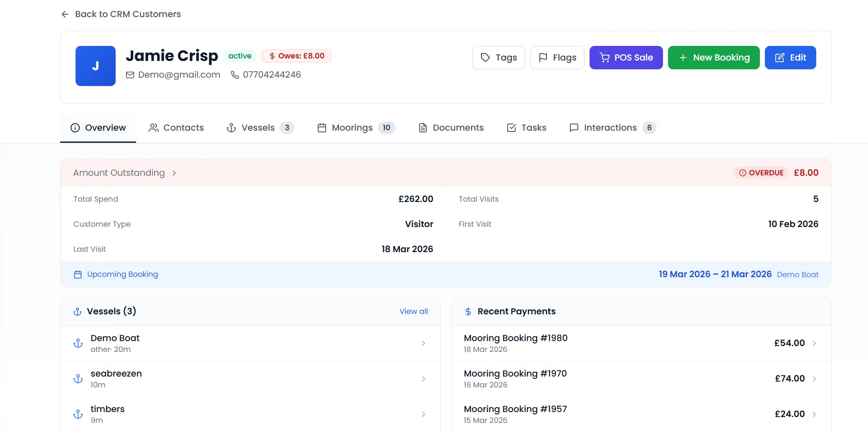Click the View all vessels link
This screenshot has width=868, height=435.
pyautogui.click(x=413, y=311)
